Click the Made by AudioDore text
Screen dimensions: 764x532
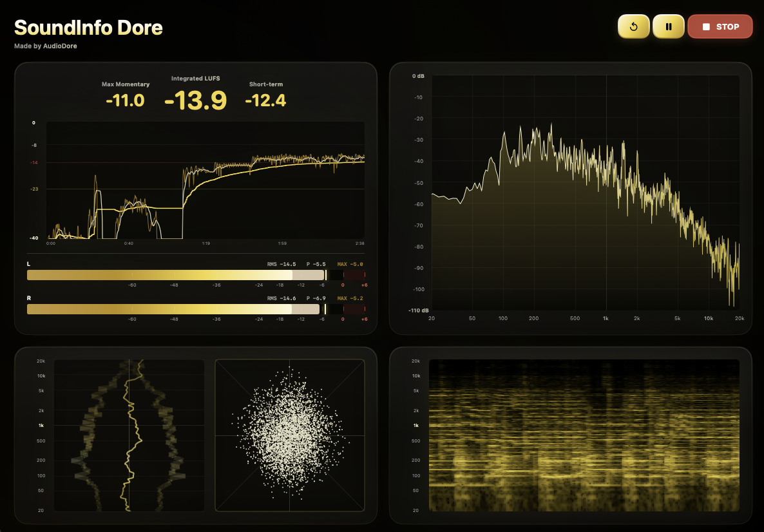tap(45, 46)
